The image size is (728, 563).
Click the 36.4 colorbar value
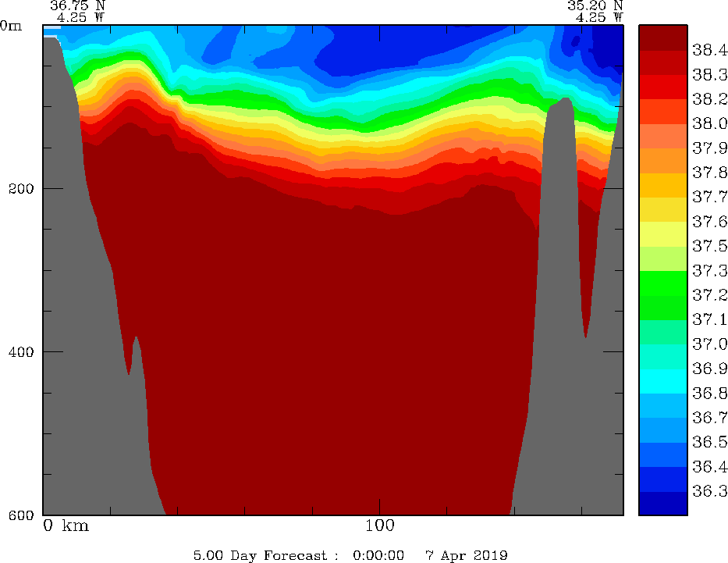709,467
